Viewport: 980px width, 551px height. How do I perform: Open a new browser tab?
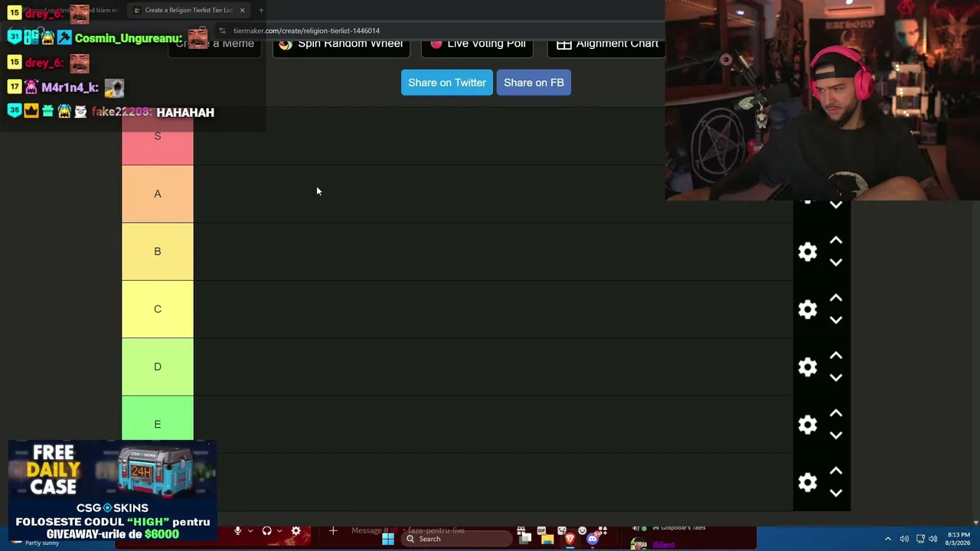tap(261, 10)
